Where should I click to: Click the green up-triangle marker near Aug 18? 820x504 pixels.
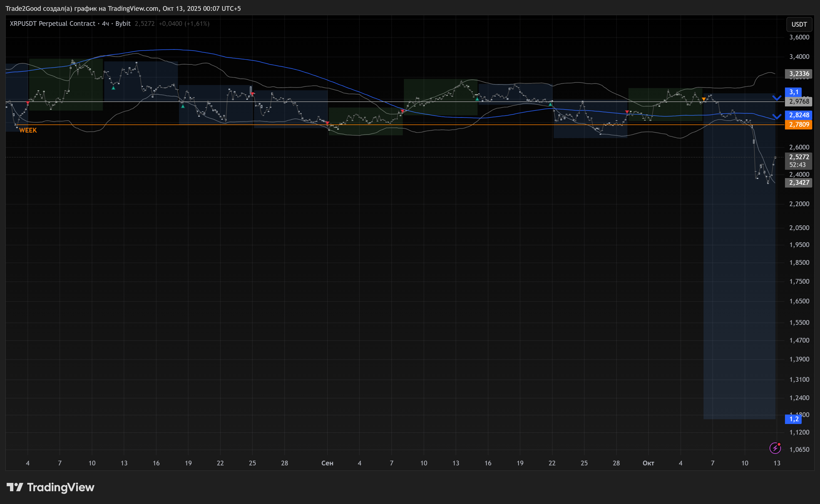[183, 106]
